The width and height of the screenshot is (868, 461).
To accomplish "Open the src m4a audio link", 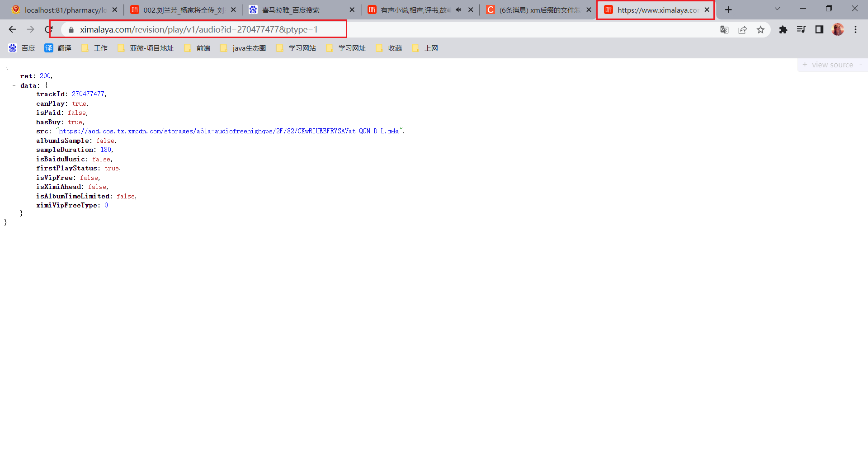I will pos(229,131).
